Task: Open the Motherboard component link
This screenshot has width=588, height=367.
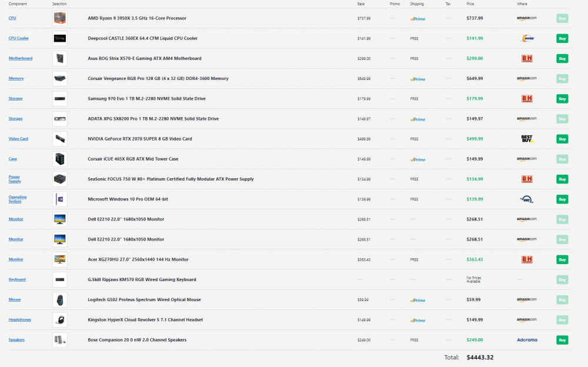Action: pyautogui.click(x=21, y=58)
